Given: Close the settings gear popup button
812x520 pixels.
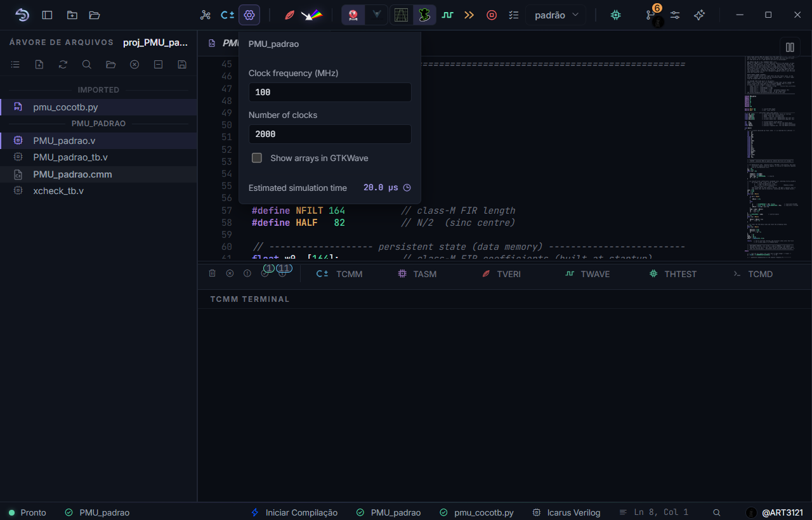Looking at the screenshot, I should [249, 15].
